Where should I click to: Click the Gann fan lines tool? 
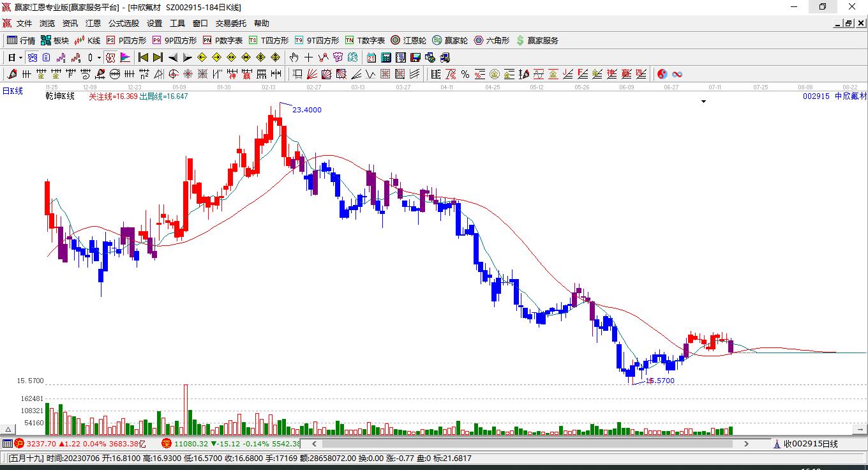[x=312, y=74]
